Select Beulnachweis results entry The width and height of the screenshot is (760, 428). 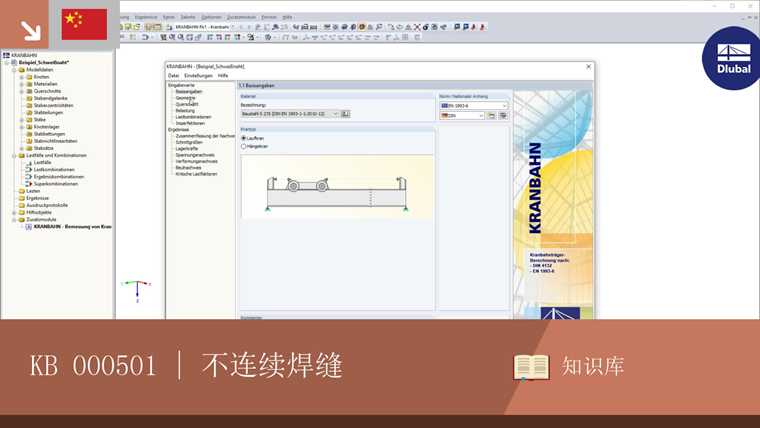click(189, 168)
